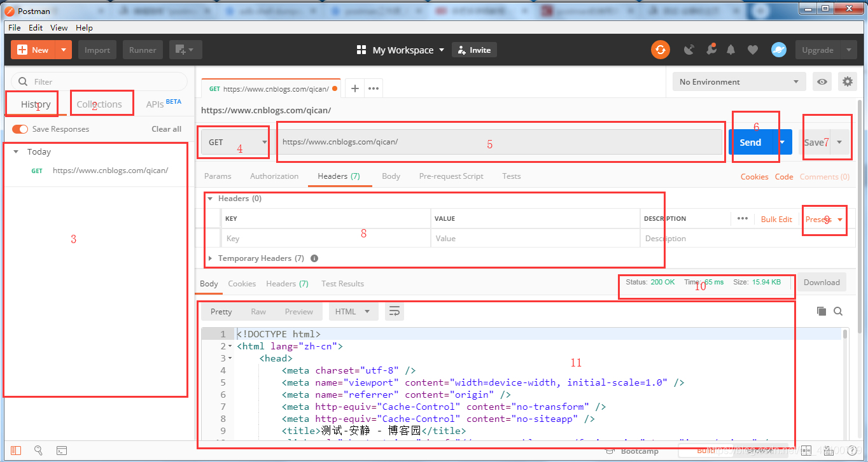
Task: Expand the Temporary Headers (7) section
Action: (211, 258)
